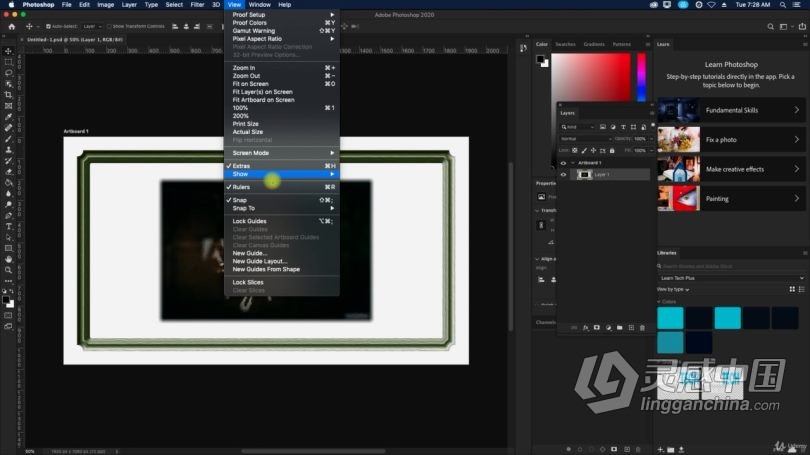Select the Object Selection tool
Viewport: 810px width, 455px height.
pos(8,84)
